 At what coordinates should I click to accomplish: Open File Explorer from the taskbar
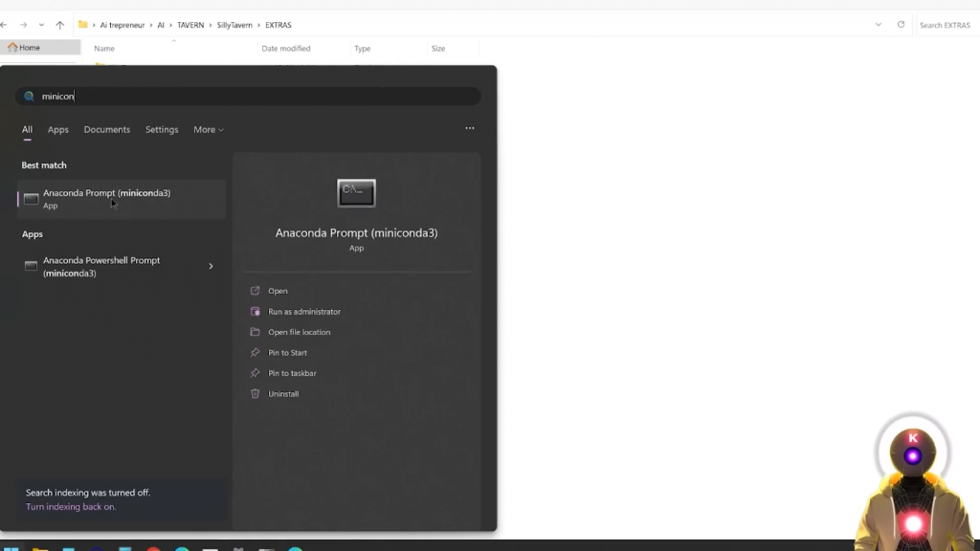click(x=40, y=548)
